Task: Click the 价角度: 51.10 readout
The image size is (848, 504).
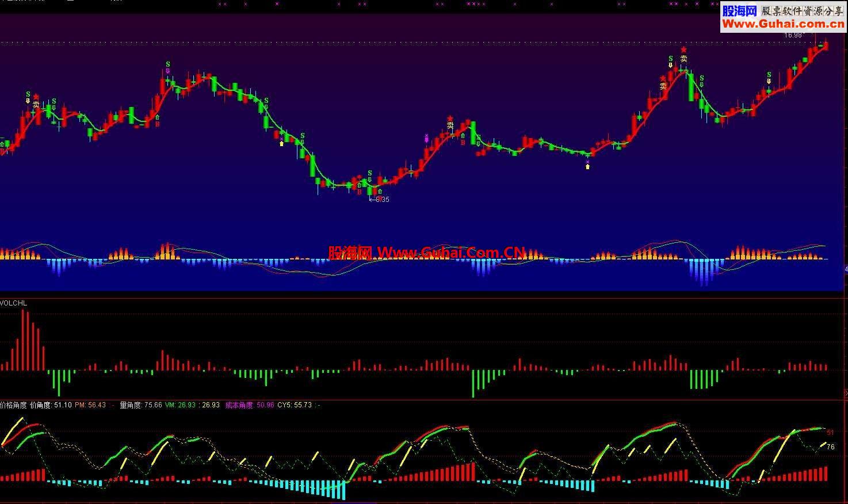Action: [51, 405]
